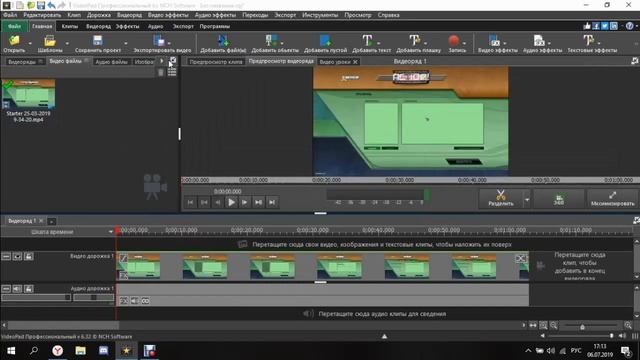Click the Добавить плашку title icon
Screen dimensions: 640x360
(x=414, y=40)
